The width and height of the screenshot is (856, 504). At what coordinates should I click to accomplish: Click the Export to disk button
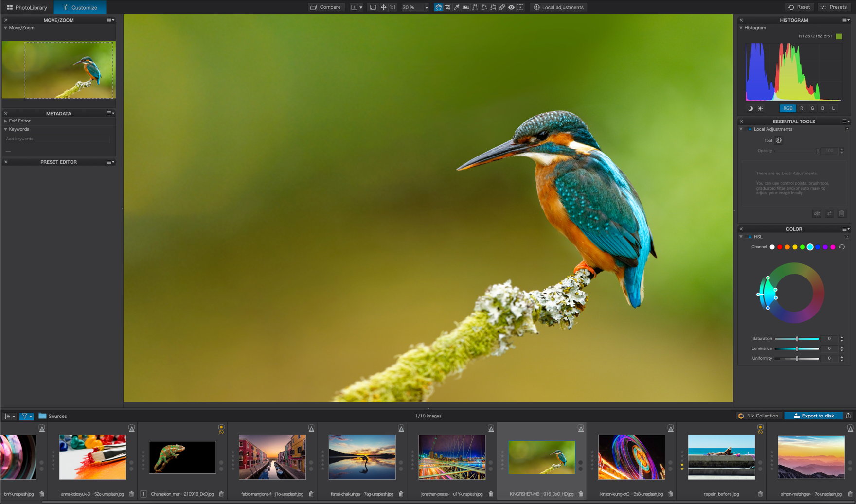point(813,416)
